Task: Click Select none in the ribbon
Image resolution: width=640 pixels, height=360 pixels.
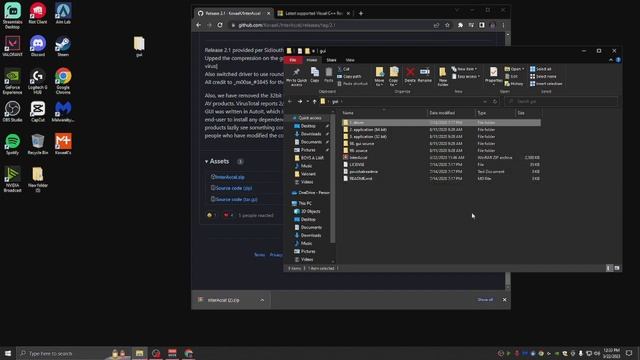Action: tap(543, 76)
